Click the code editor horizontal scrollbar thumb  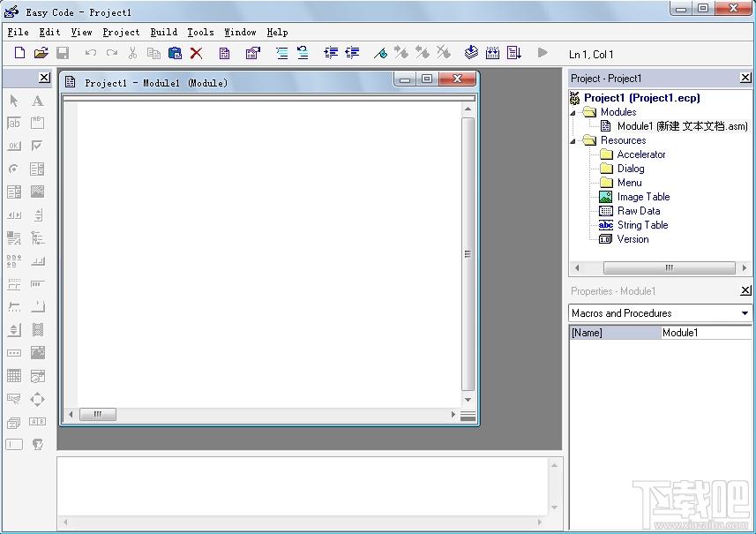click(97, 414)
